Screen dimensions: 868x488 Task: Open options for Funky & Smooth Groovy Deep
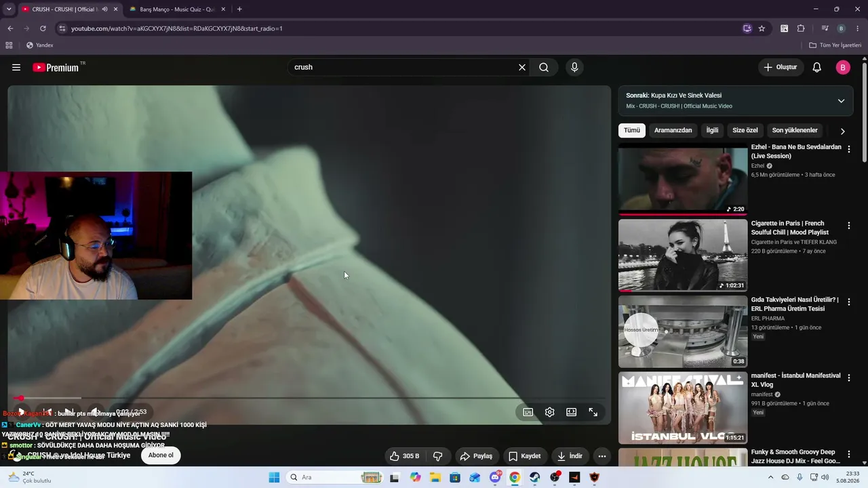click(x=848, y=454)
